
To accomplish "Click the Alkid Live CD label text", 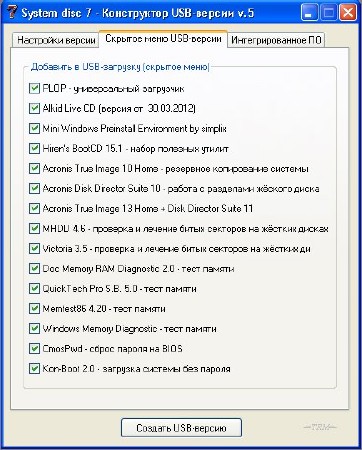I will (x=119, y=109).
